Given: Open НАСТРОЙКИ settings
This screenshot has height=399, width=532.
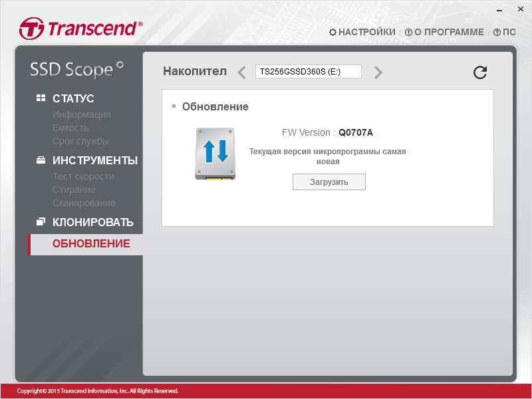Looking at the screenshot, I should [362, 32].
